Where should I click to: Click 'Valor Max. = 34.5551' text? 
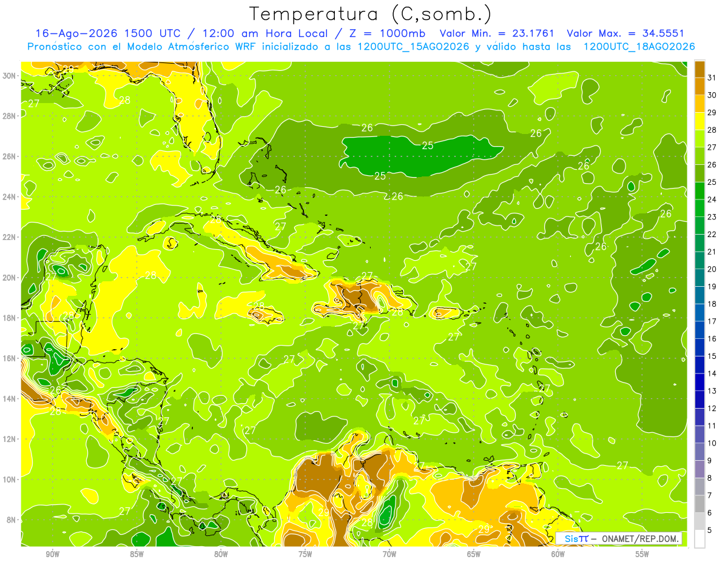[625, 33]
